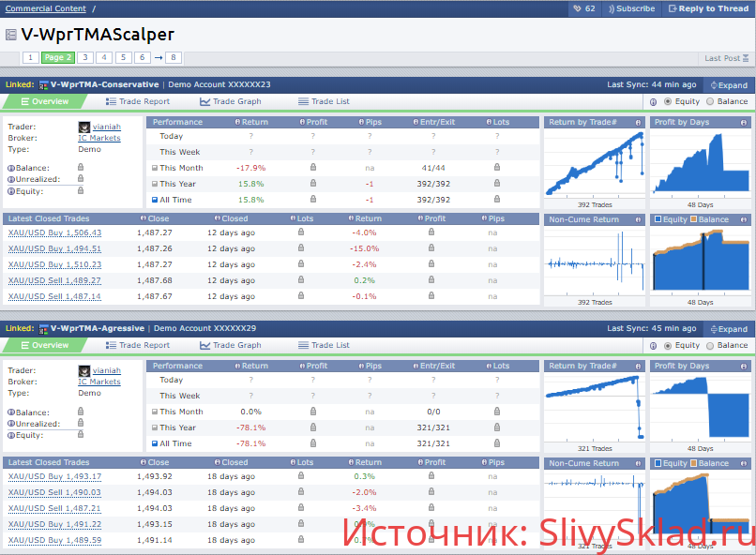Jump to page 8 of thread
This screenshot has height=555, width=756.
(x=174, y=58)
